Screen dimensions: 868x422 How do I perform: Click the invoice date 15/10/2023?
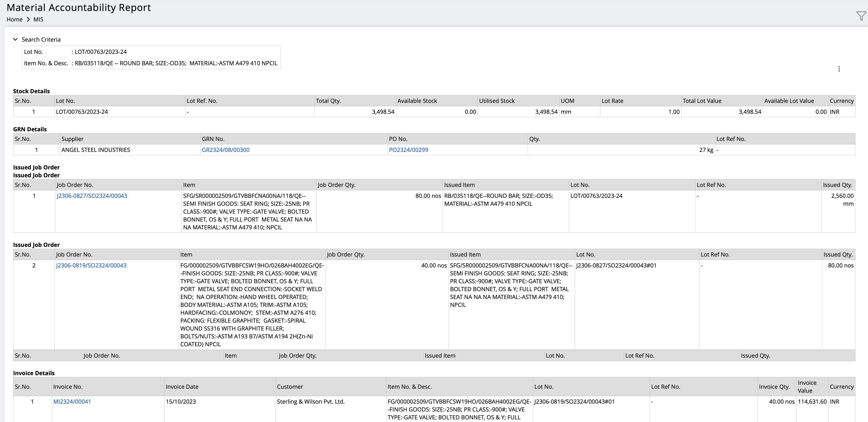click(x=181, y=401)
